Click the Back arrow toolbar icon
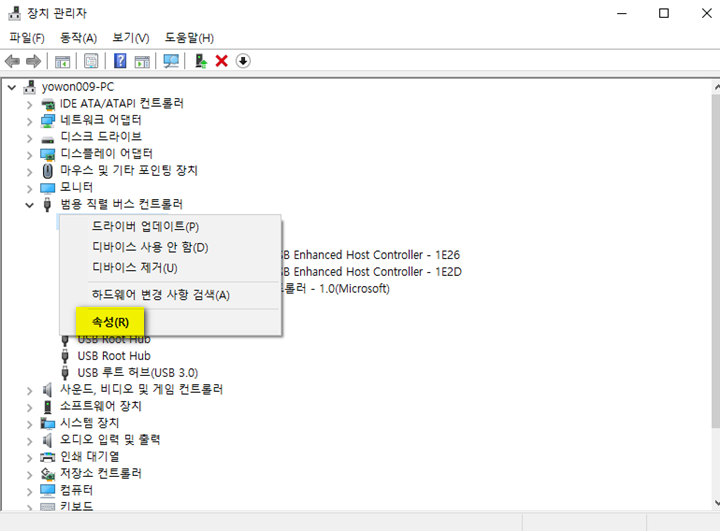 tap(12, 61)
